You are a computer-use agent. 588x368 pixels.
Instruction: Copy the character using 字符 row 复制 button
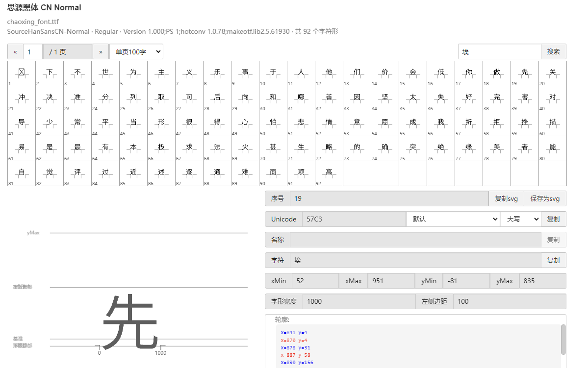[x=554, y=261]
